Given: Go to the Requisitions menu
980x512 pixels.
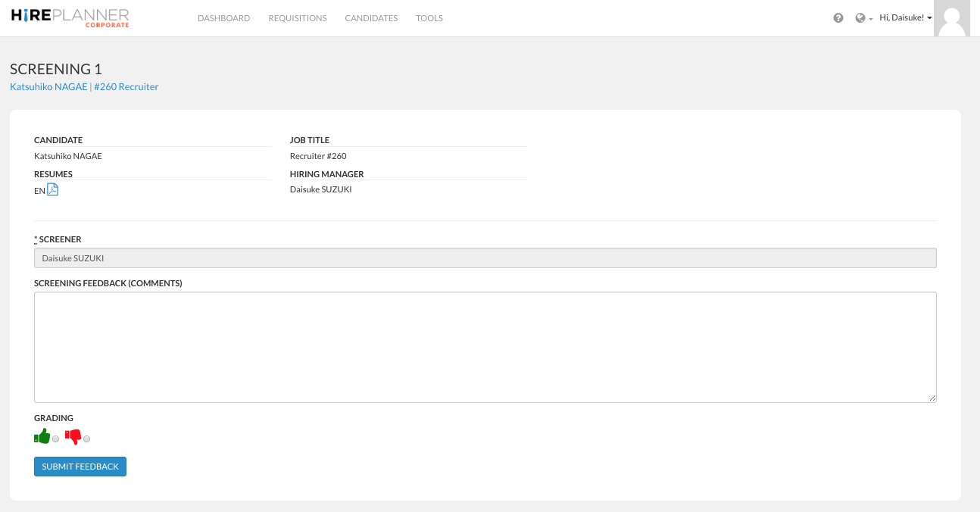Looking at the screenshot, I should (298, 18).
